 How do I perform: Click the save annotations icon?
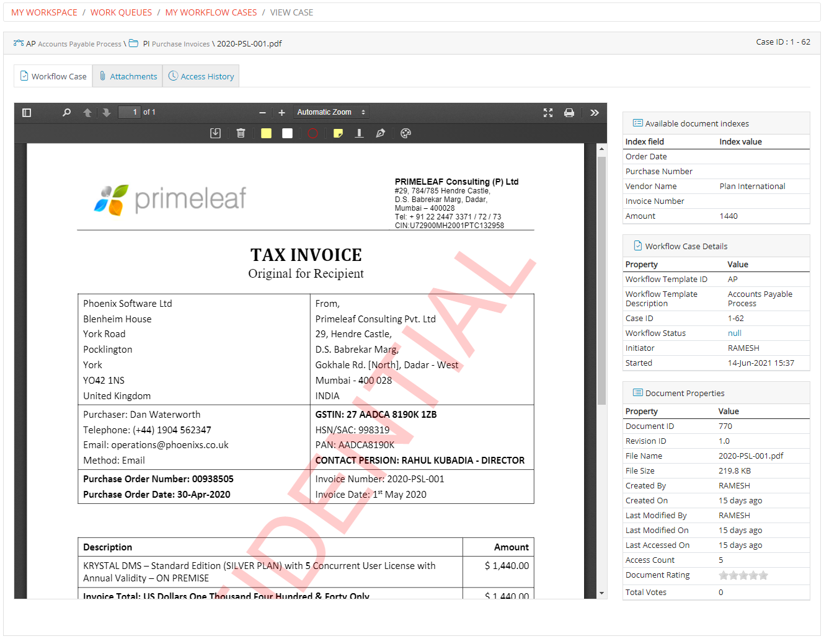(x=215, y=133)
